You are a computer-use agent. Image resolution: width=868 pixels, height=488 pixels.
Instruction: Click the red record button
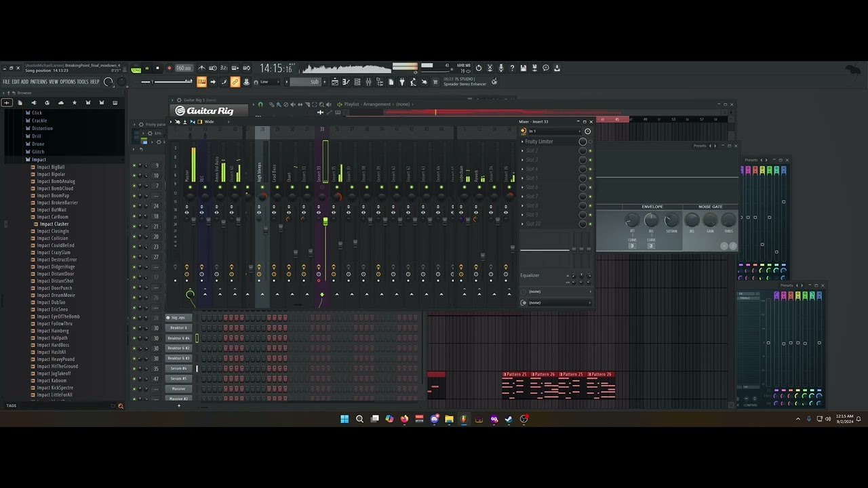(169, 68)
